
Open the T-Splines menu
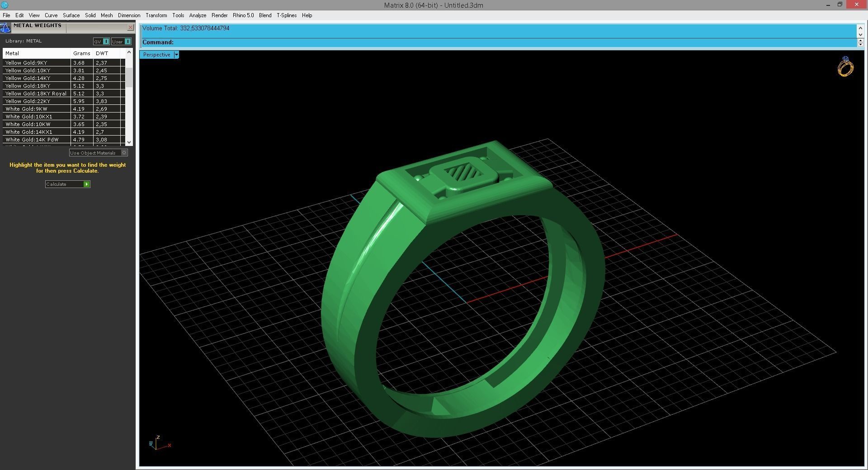click(287, 15)
